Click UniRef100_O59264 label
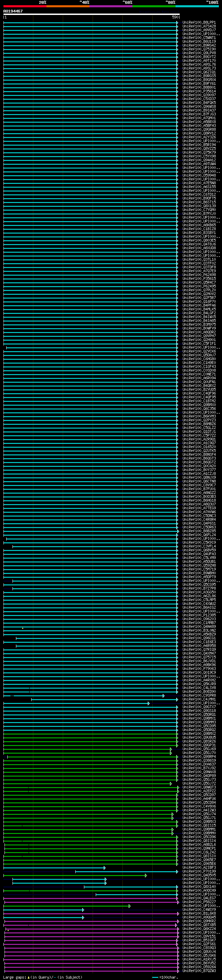Screen dimensions: 222x980 pyautogui.click(x=199, y=967)
